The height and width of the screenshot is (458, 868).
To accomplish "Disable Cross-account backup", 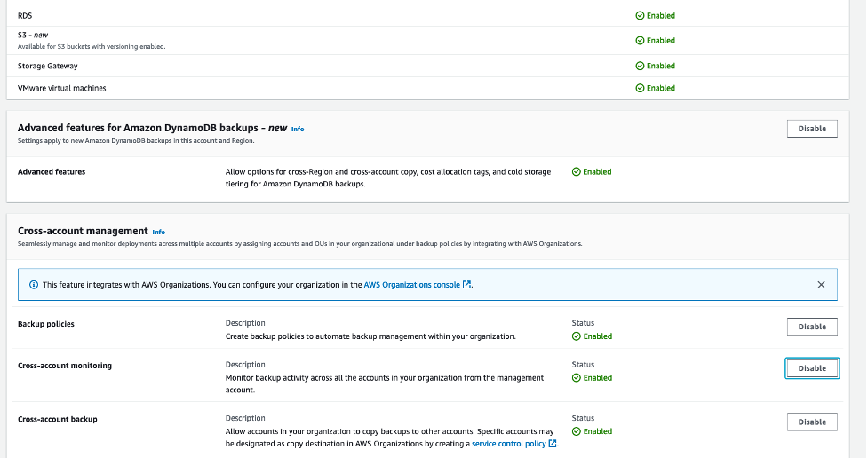I will point(811,422).
